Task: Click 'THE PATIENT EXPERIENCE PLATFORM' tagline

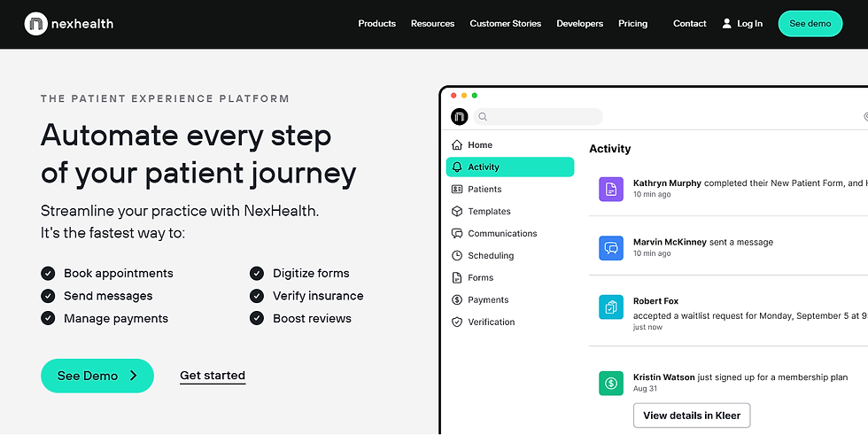Action: point(165,99)
